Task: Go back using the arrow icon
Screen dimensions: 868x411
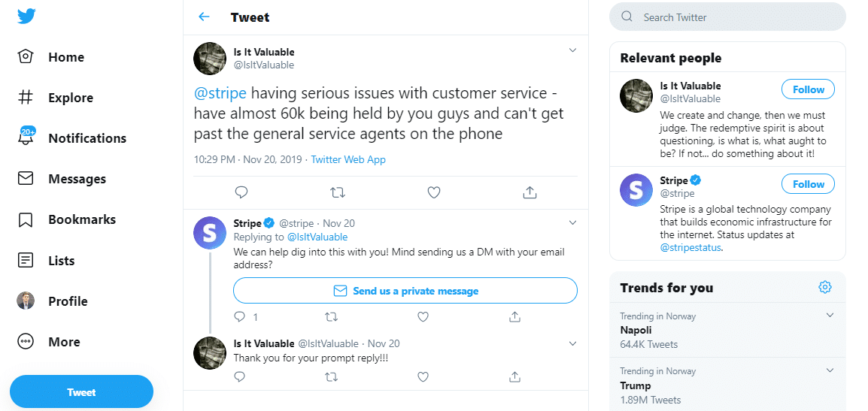Action: 203,17
